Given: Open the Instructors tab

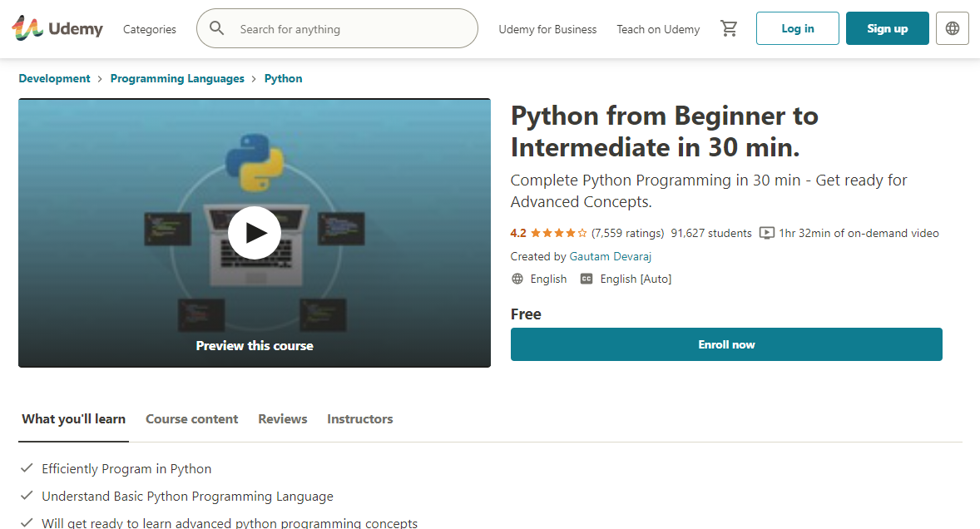Looking at the screenshot, I should pos(359,419).
